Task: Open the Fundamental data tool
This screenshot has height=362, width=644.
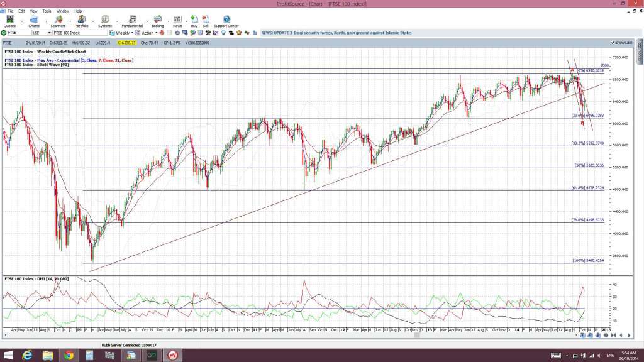Action: [x=132, y=21]
